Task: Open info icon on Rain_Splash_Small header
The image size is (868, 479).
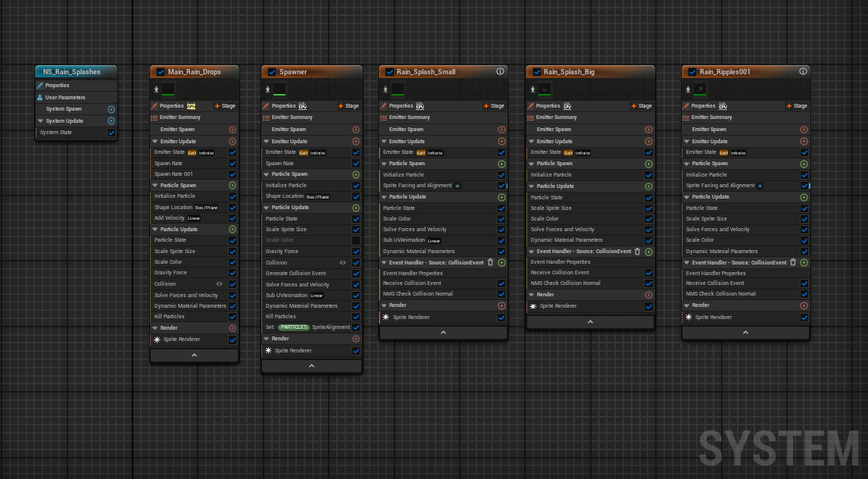Action: coord(500,71)
